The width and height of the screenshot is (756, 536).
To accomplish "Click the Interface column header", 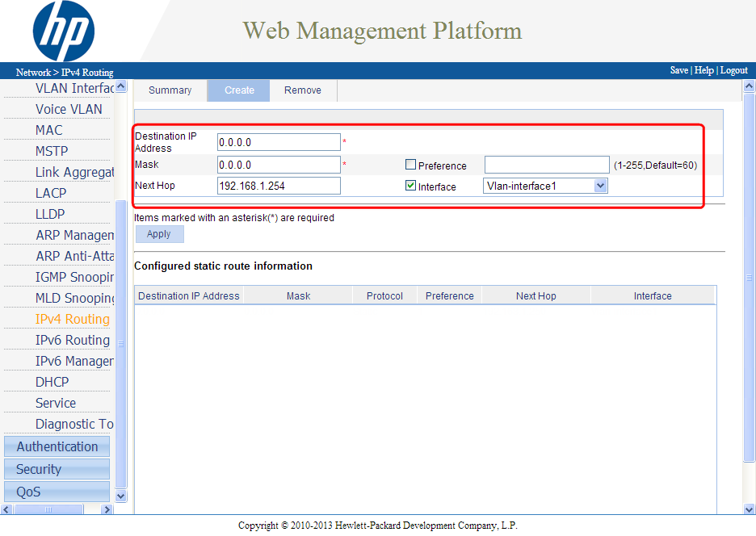I will click(653, 296).
